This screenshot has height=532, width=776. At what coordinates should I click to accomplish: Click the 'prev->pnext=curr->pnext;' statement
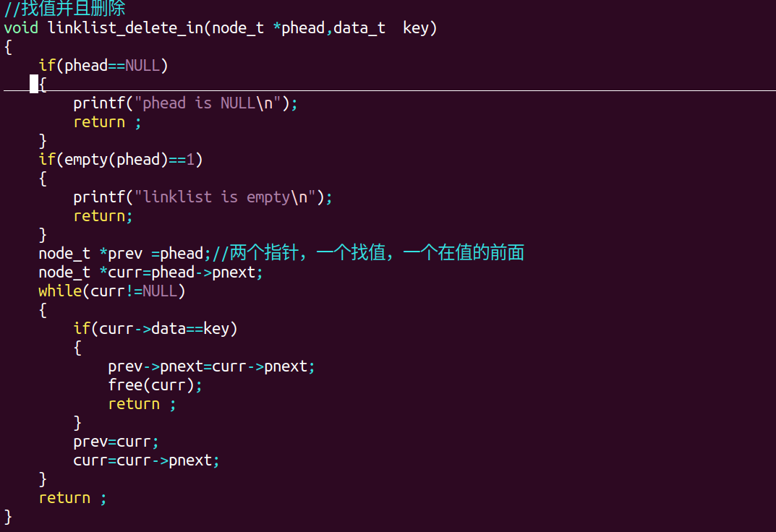tap(211, 366)
